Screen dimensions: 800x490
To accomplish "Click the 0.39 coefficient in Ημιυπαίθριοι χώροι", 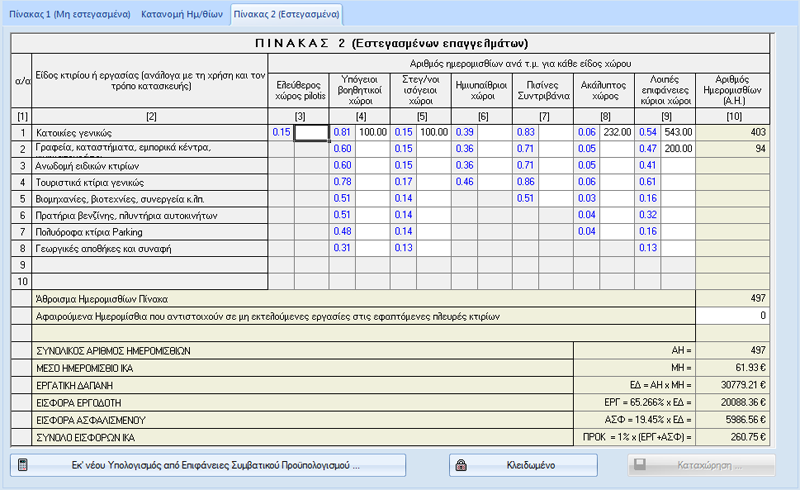I will tap(464, 132).
